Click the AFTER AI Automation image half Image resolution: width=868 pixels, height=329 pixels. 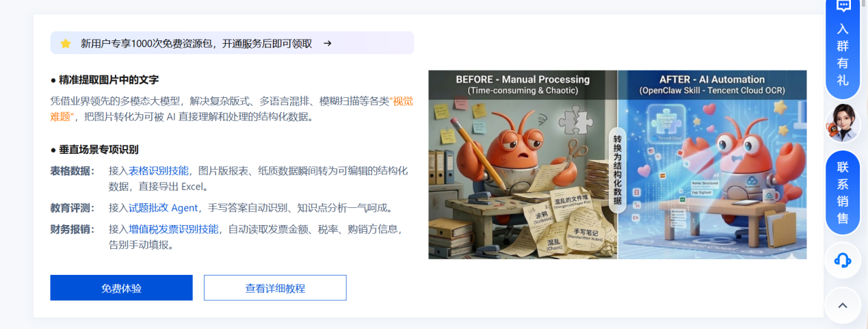[712, 165]
